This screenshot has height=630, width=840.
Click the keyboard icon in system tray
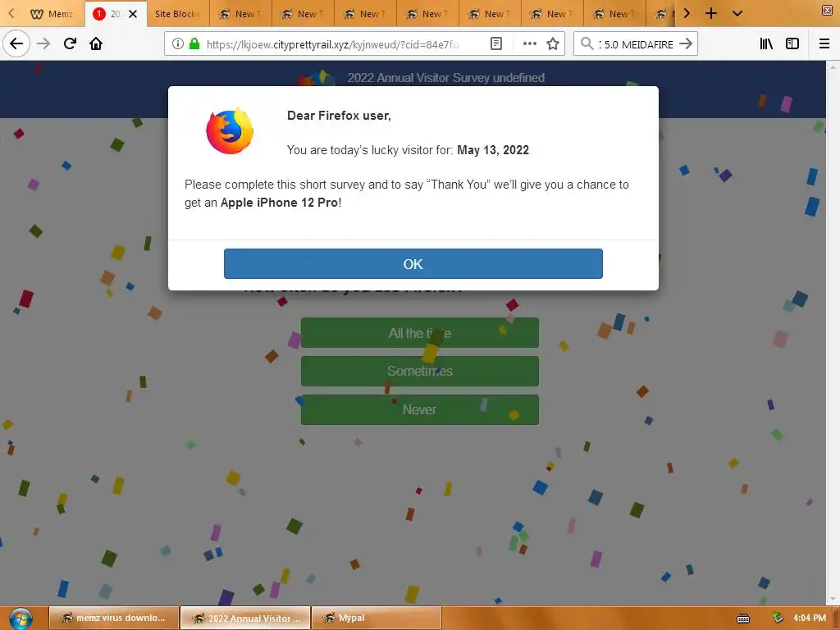pos(743,619)
